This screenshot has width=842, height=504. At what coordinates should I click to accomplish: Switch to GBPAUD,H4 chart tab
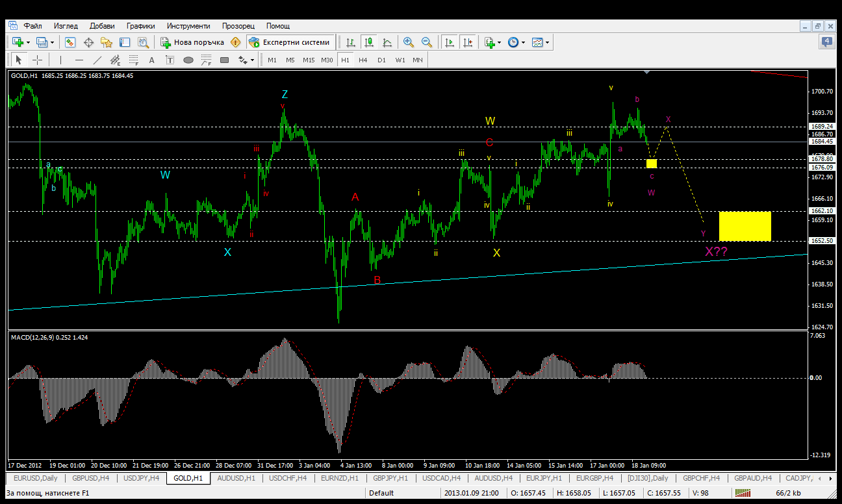pyautogui.click(x=752, y=478)
